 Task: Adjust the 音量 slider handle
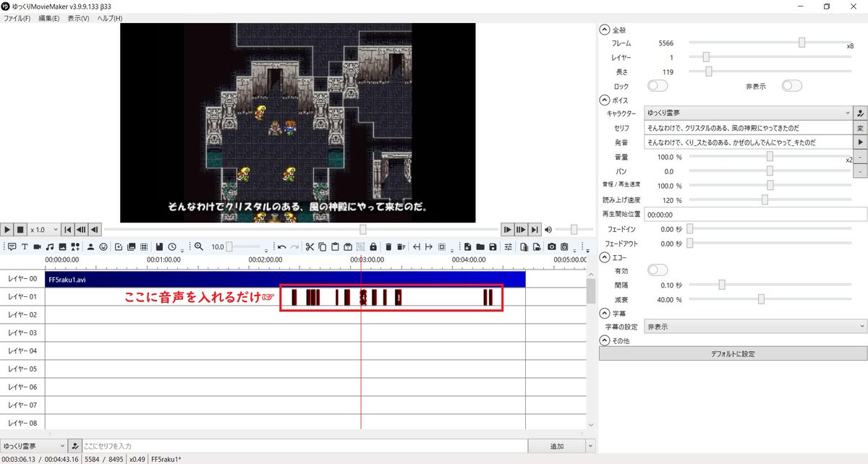[770, 156]
